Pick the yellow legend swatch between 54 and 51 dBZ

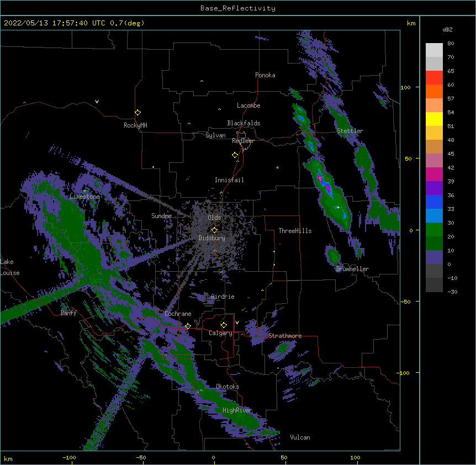434,119
